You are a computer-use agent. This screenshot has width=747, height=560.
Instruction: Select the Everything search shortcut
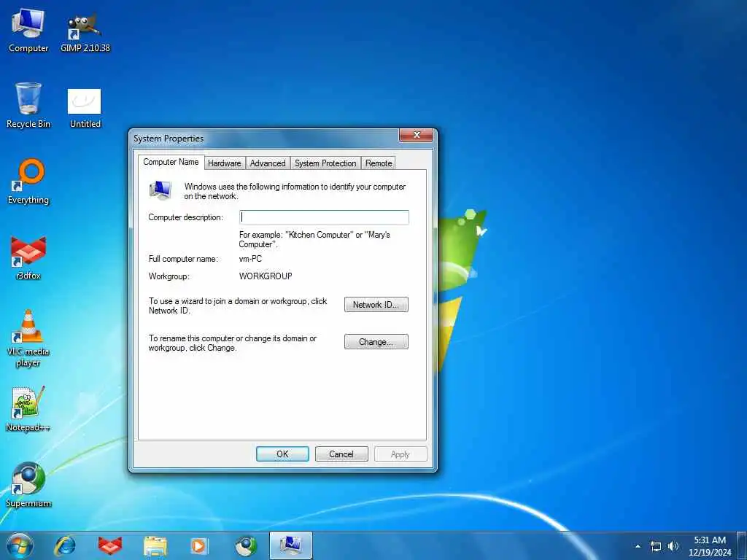[x=28, y=182]
